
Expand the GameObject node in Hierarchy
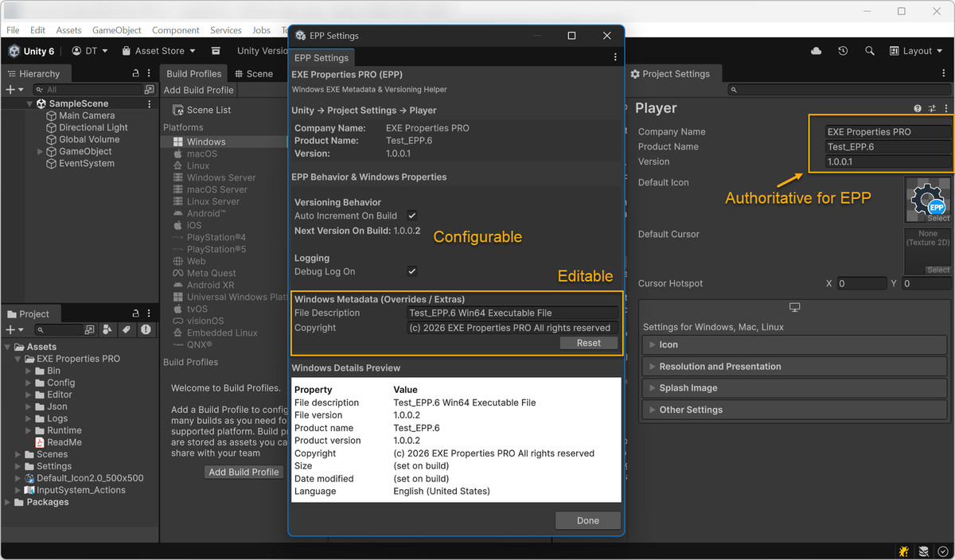click(x=41, y=152)
